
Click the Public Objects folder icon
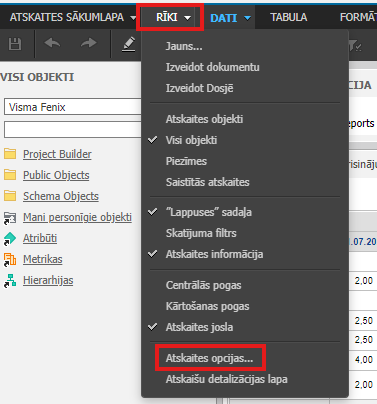pos(10,175)
